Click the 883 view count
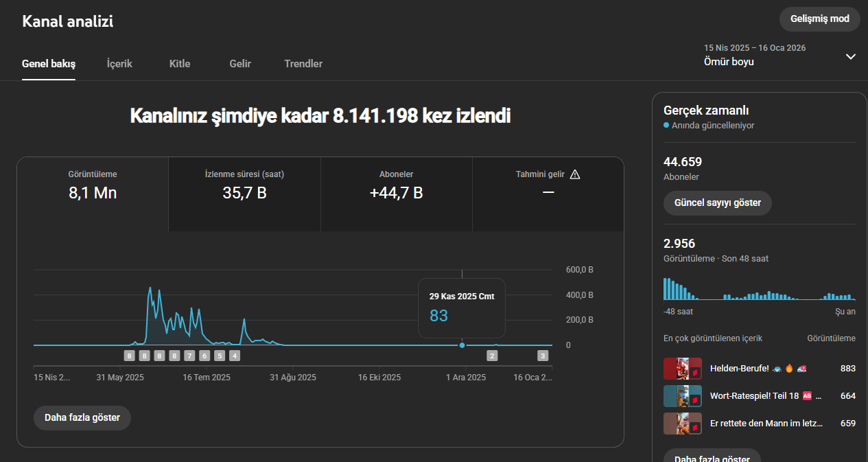Image resolution: width=868 pixels, height=462 pixels. [848, 369]
